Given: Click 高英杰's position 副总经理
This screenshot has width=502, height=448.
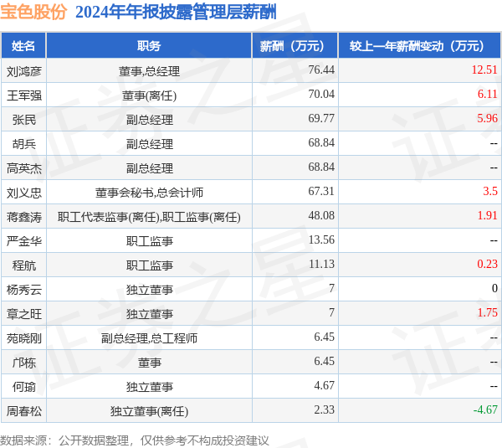Looking at the screenshot, I should (150, 168).
